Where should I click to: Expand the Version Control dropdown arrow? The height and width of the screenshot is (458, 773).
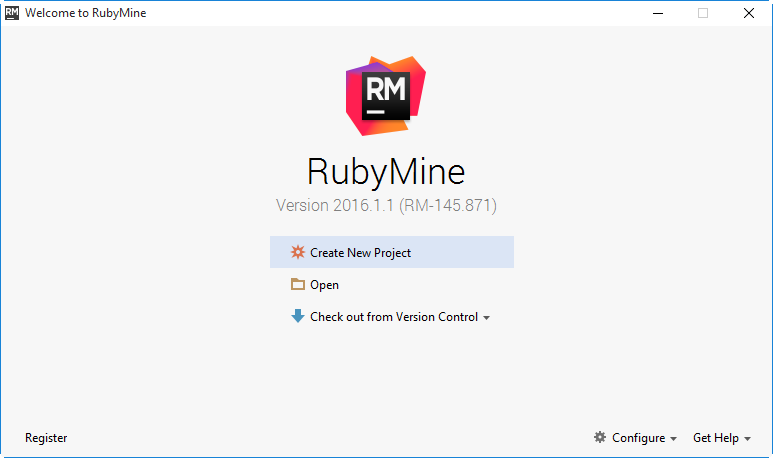pyautogui.click(x=487, y=318)
